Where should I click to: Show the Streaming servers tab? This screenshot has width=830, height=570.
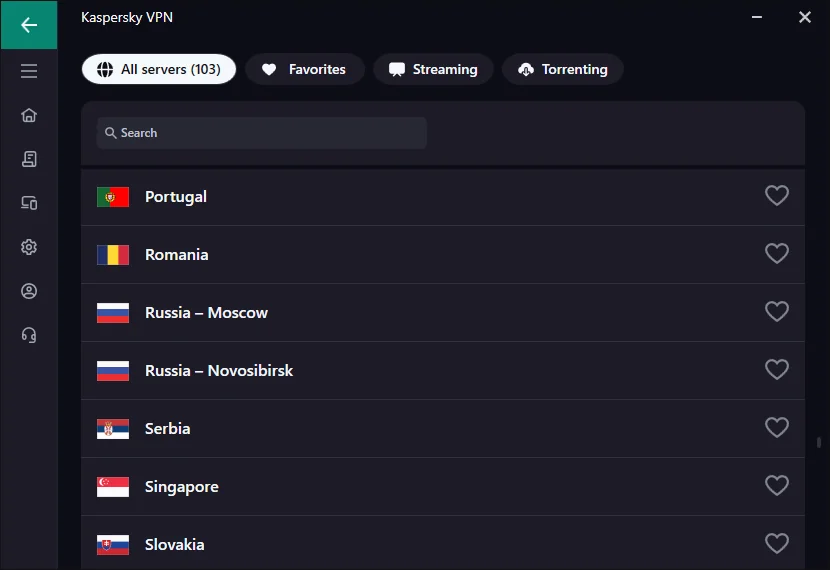[433, 69]
